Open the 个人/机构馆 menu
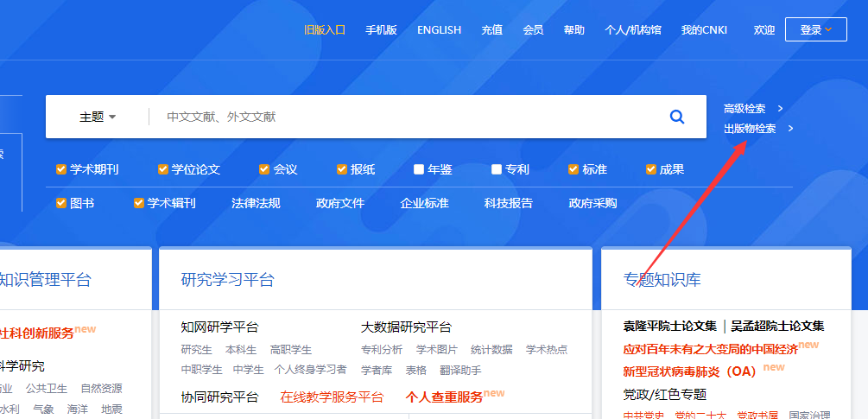 click(x=633, y=30)
